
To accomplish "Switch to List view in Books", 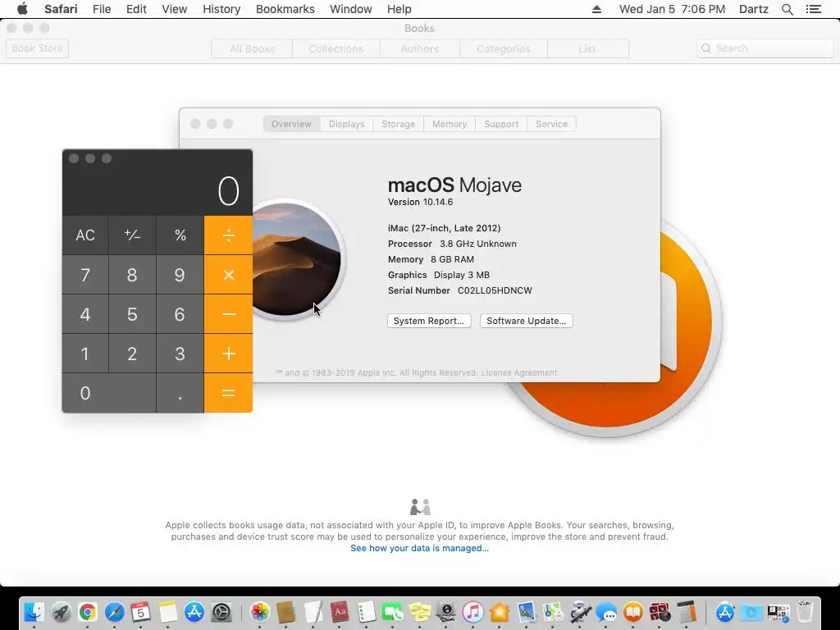I will point(587,48).
